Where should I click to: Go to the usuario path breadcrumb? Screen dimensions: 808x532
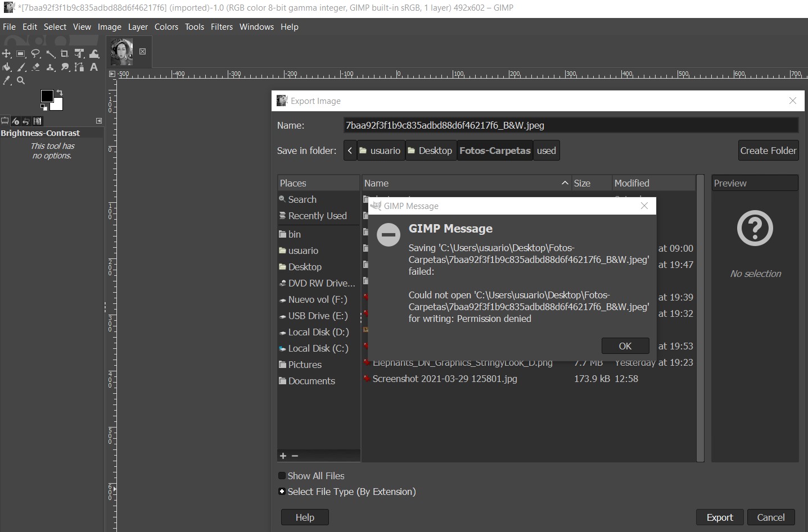pos(381,151)
